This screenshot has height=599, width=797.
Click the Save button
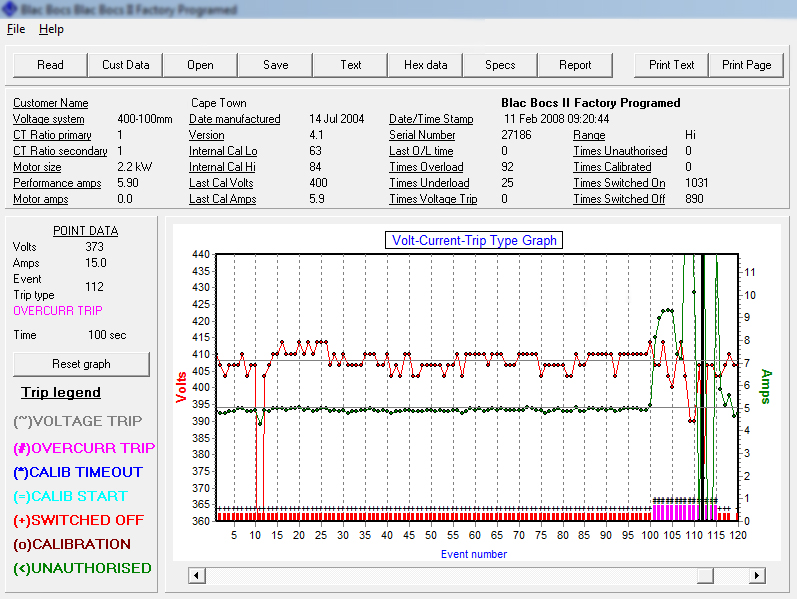275,65
